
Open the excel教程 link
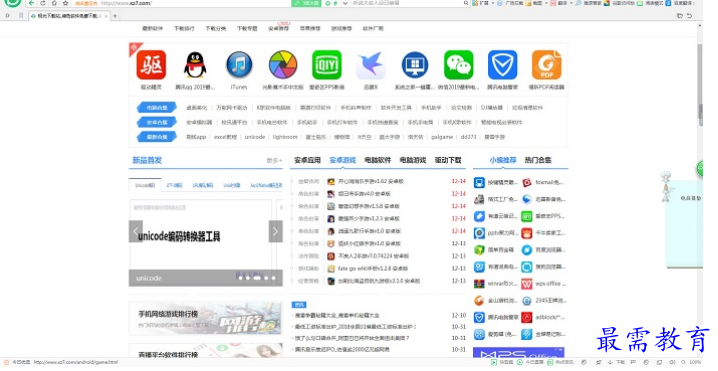click(225, 137)
